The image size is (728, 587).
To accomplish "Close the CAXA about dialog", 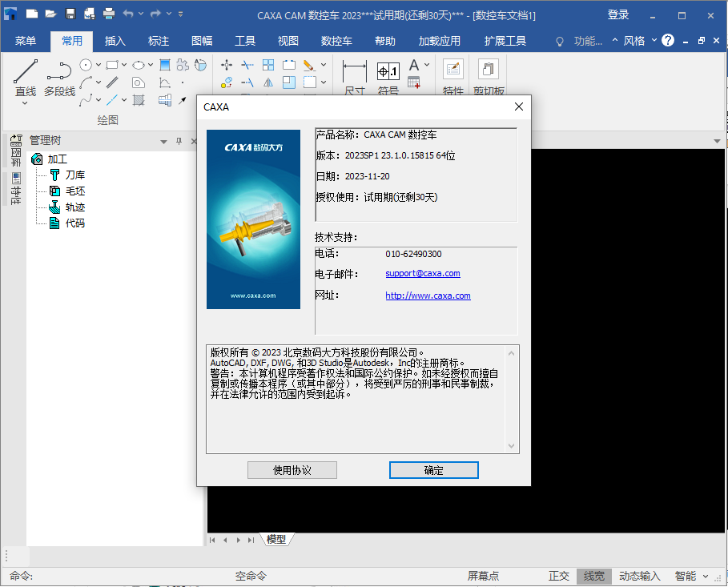I will point(519,107).
